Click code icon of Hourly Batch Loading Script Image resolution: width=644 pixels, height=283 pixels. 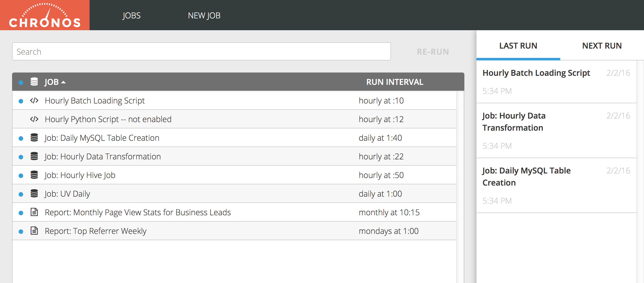tap(34, 101)
